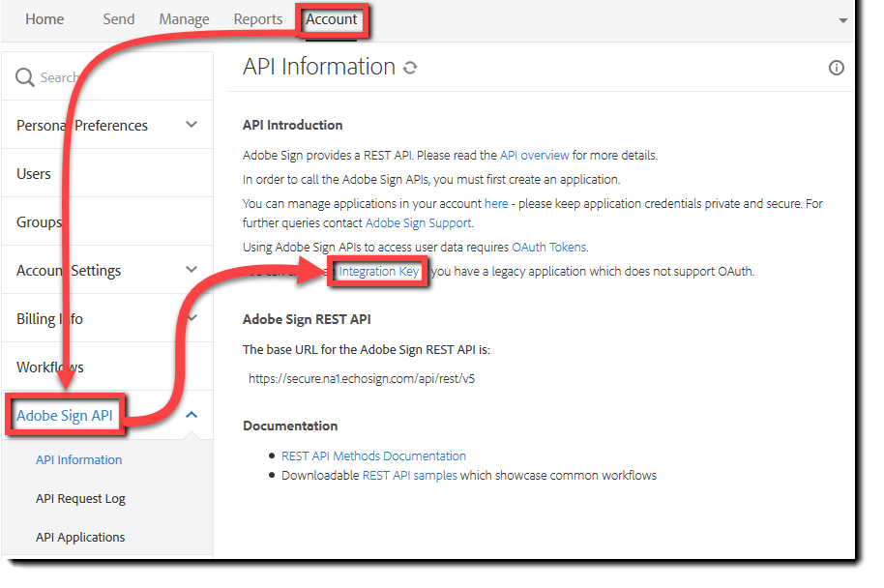Click the Adobe Sign Support link

click(x=418, y=222)
